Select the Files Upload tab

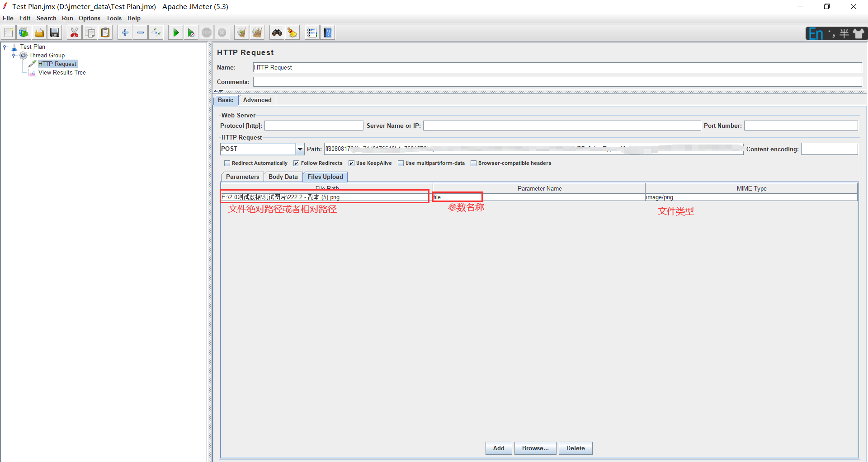point(325,177)
